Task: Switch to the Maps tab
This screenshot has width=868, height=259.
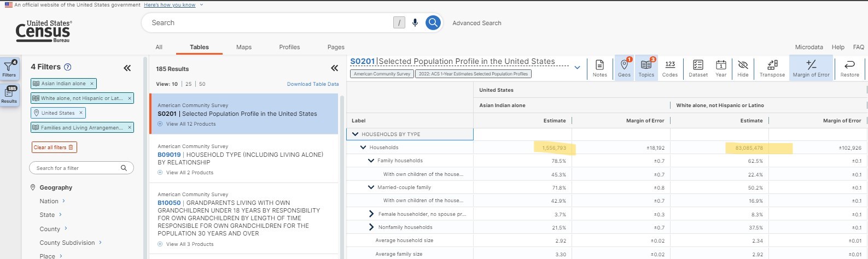Action: (x=244, y=47)
